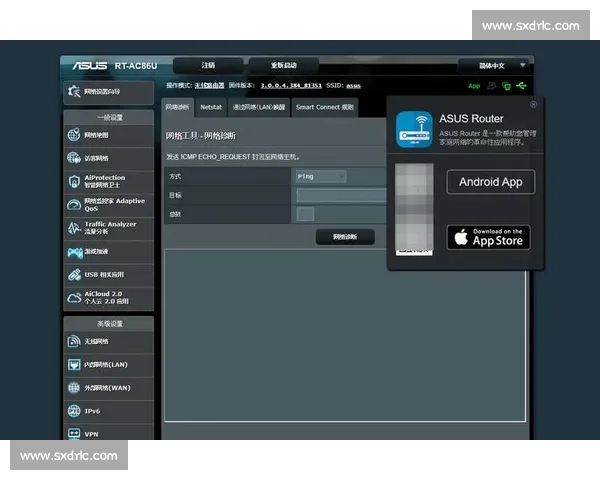Open Traffic Analyzer in the sidebar
The width and height of the screenshot is (600, 480).
pos(108,229)
